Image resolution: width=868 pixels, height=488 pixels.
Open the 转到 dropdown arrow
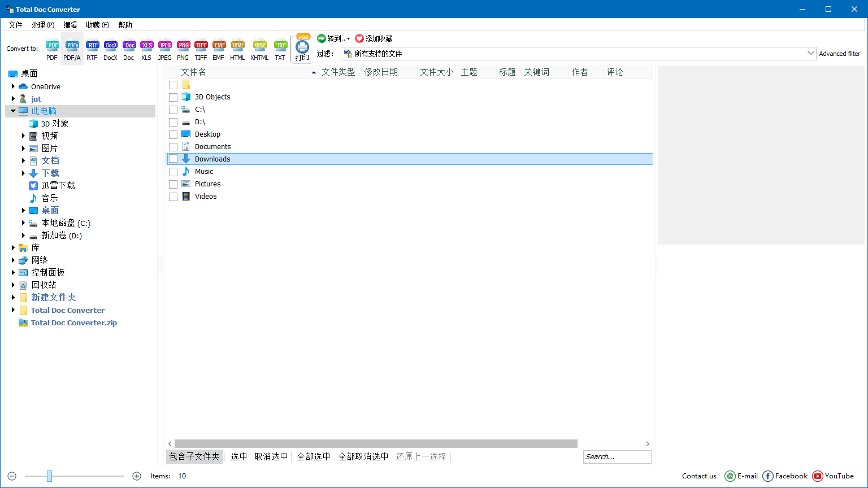coord(348,38)
